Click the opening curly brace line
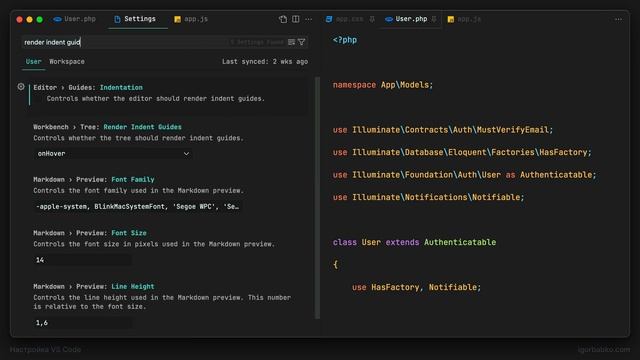This screenshot has height=360, width=640. tap(336, 264)
